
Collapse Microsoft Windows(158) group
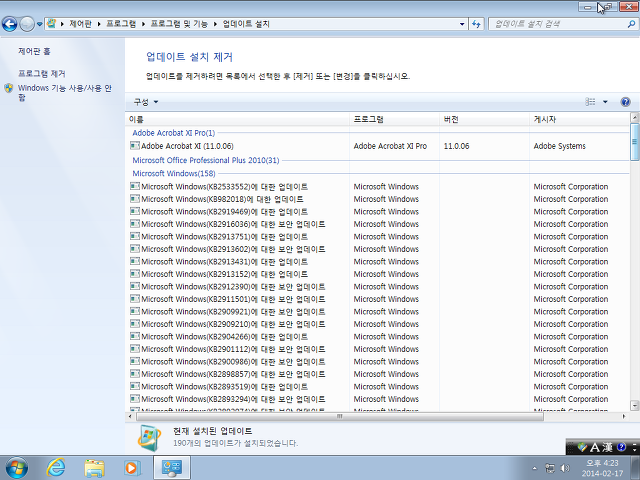point(174,173)
